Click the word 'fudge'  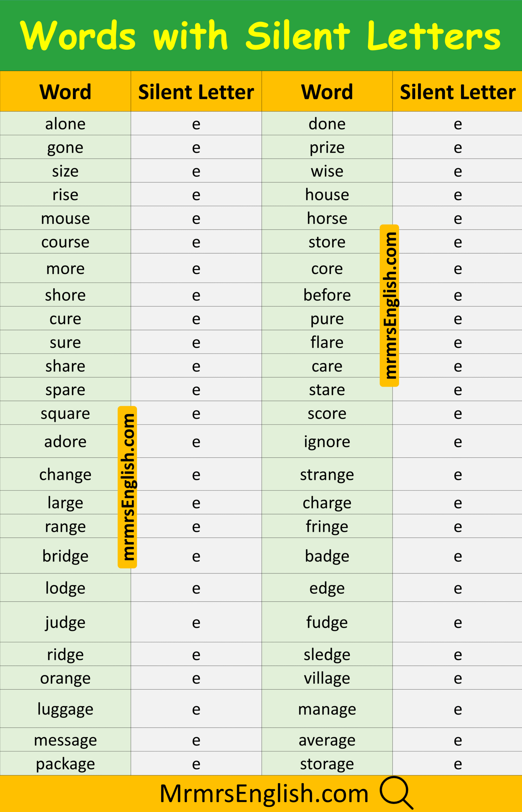pos(327,622)
